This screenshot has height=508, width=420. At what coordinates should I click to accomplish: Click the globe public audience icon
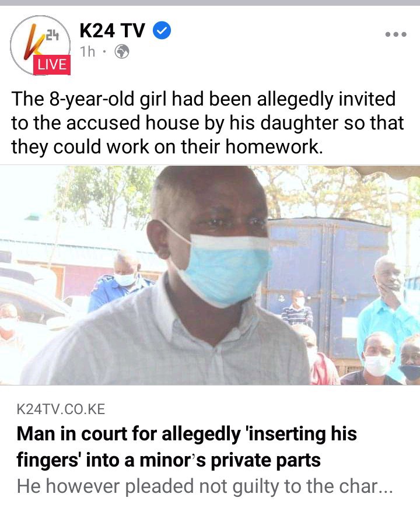tap(122, 51)
